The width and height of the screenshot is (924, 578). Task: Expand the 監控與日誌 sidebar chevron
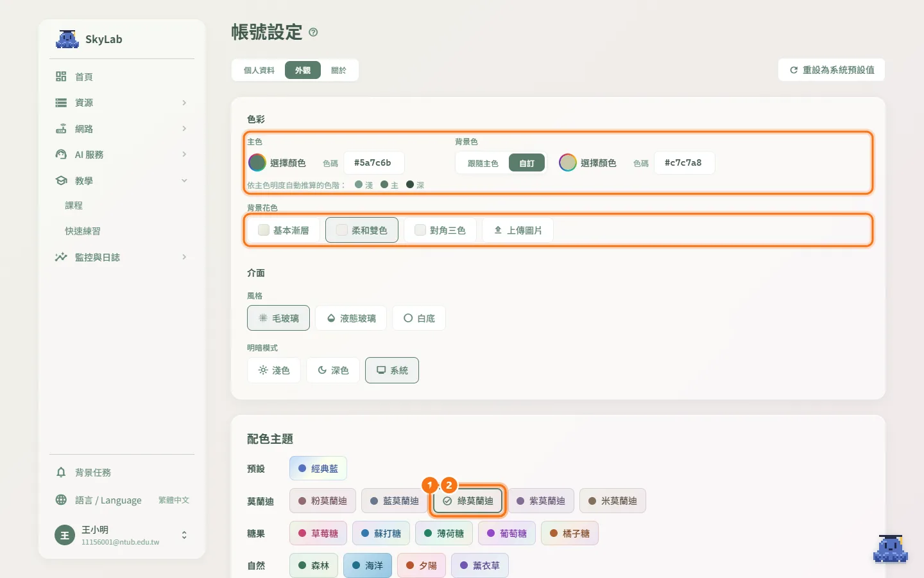pos(184,257)
